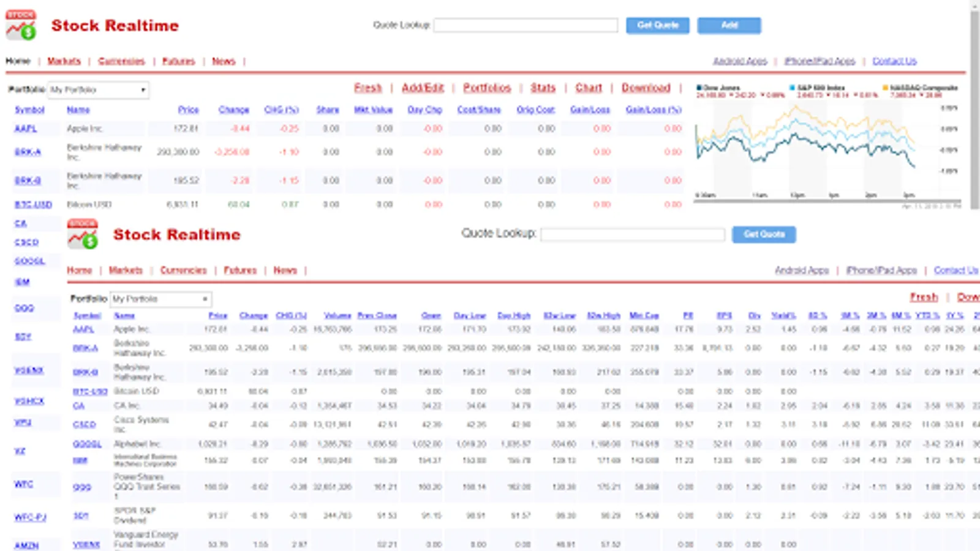
Task: Click the Stock Realtime logo beside the Add button header
Action: coord(21,25)
